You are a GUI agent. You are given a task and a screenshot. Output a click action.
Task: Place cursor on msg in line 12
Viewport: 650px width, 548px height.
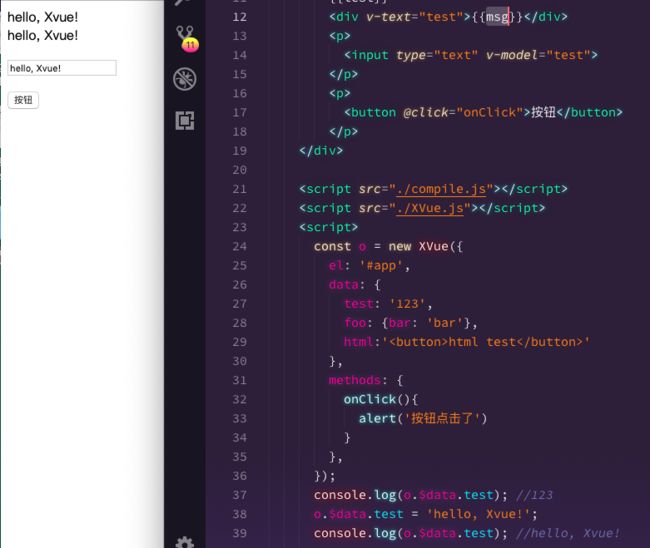[497, 17]
